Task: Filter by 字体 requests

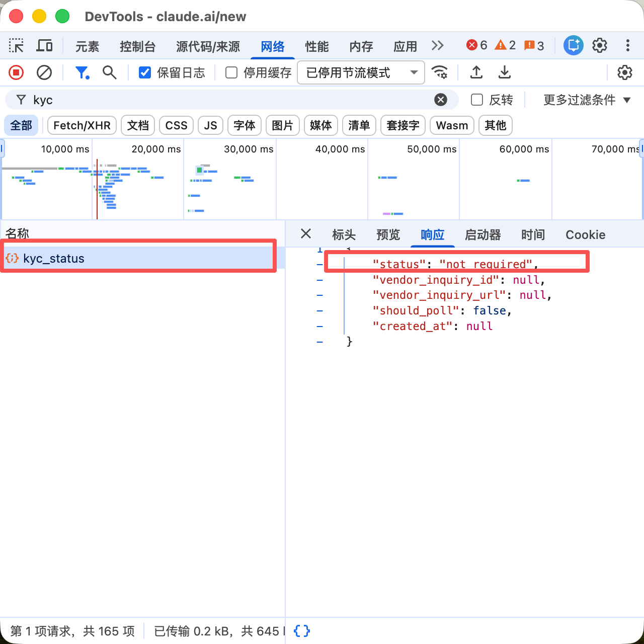Action: pos(245,125)
